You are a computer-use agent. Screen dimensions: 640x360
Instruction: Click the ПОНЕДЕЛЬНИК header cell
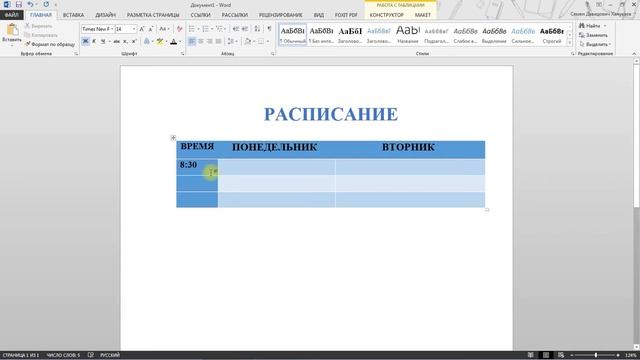276,149
